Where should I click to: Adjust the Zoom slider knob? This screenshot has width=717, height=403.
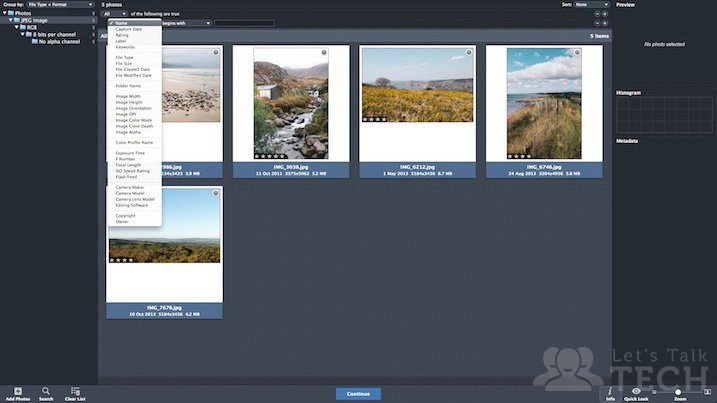click(678, 392)
